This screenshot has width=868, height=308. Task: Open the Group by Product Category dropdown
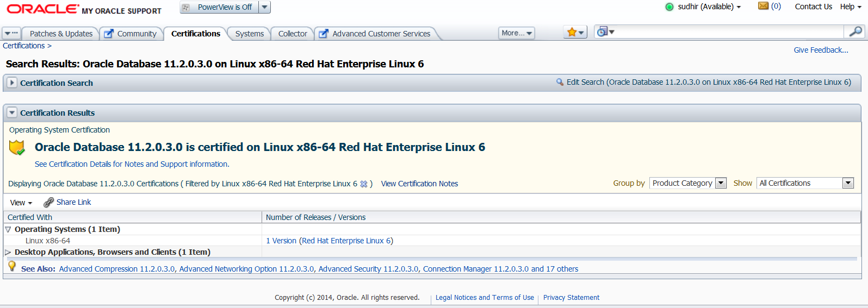coord(721,183)
